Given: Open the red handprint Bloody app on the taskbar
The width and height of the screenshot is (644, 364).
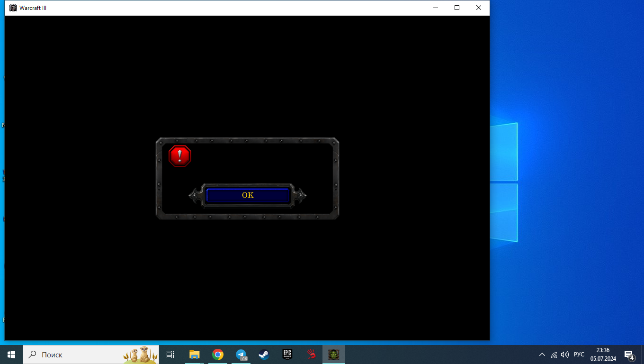Looking at the screenshot, I should 311,355.
